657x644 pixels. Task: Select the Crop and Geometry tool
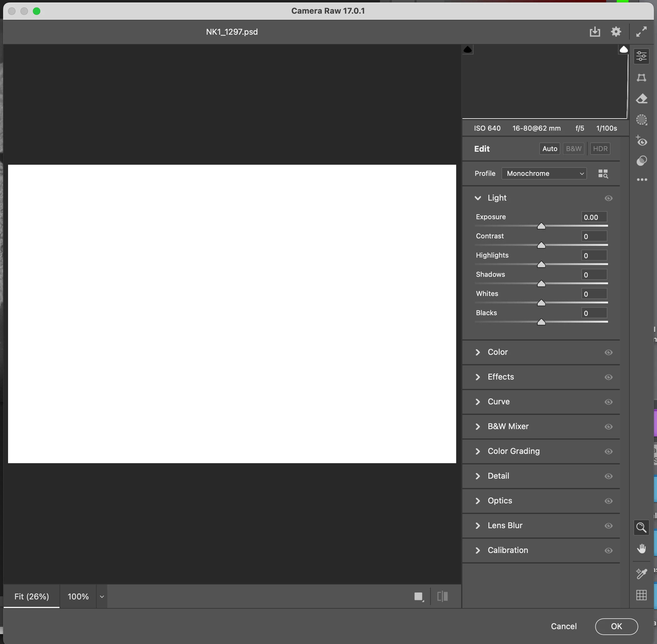(x=641, y=78)
